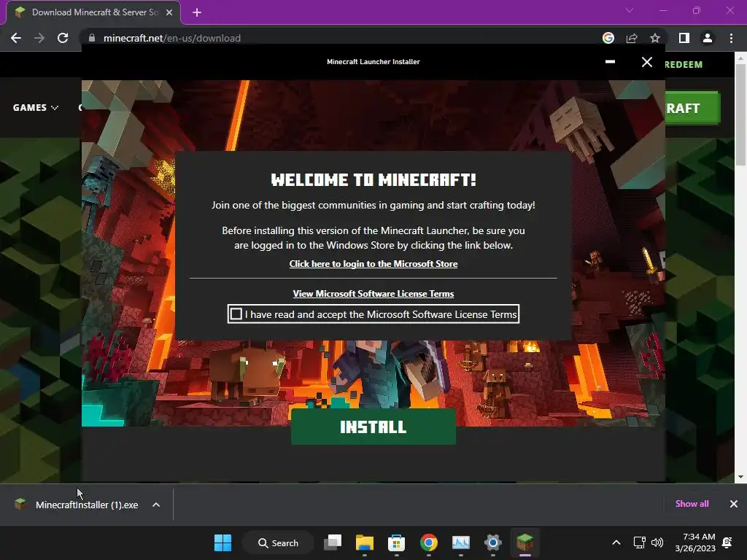747x560 pixels.
Task: Open Chrome's three-dot menu
Action: coord(731,38)
